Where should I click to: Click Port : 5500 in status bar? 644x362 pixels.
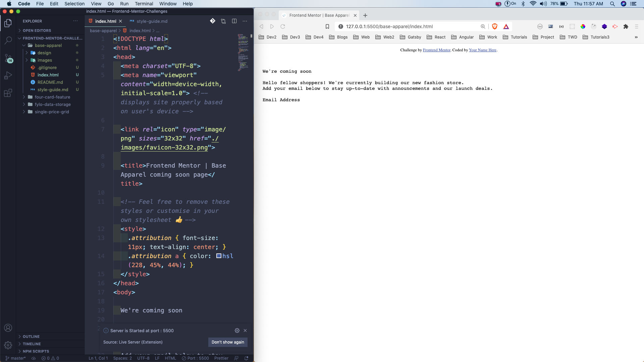click(x=196, y=358)
